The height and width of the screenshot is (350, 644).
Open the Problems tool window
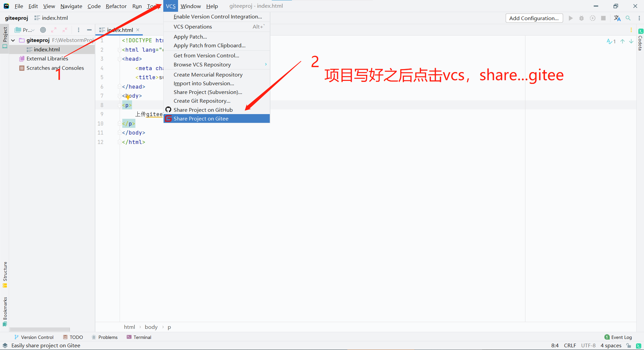tap(104, 337)
